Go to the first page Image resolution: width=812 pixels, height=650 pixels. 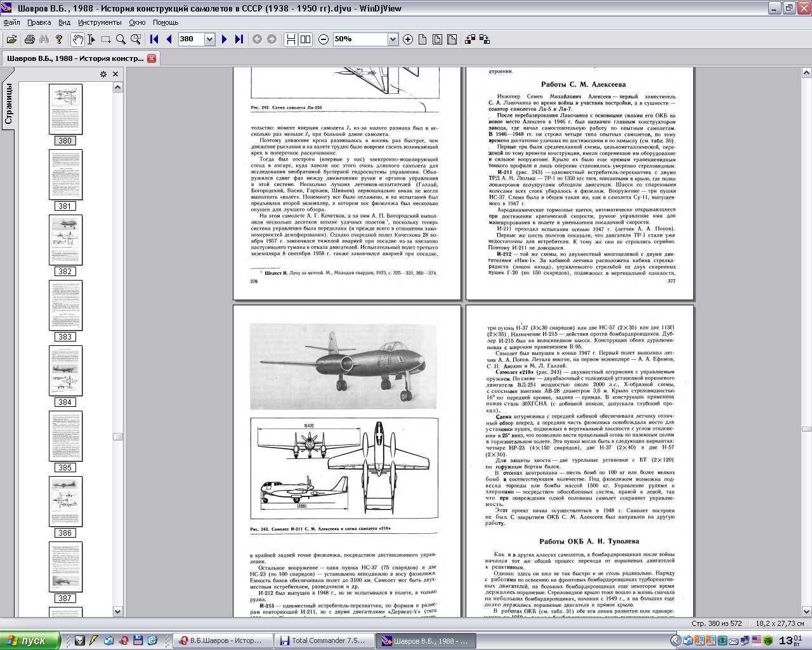pyautogui.click(x=154, y=39)
